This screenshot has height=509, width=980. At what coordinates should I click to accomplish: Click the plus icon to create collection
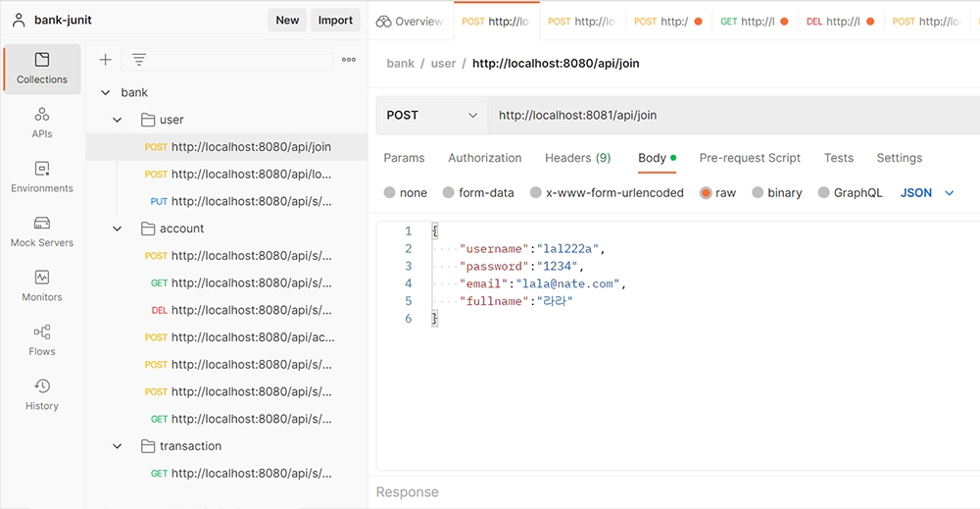tap(106, 60)
